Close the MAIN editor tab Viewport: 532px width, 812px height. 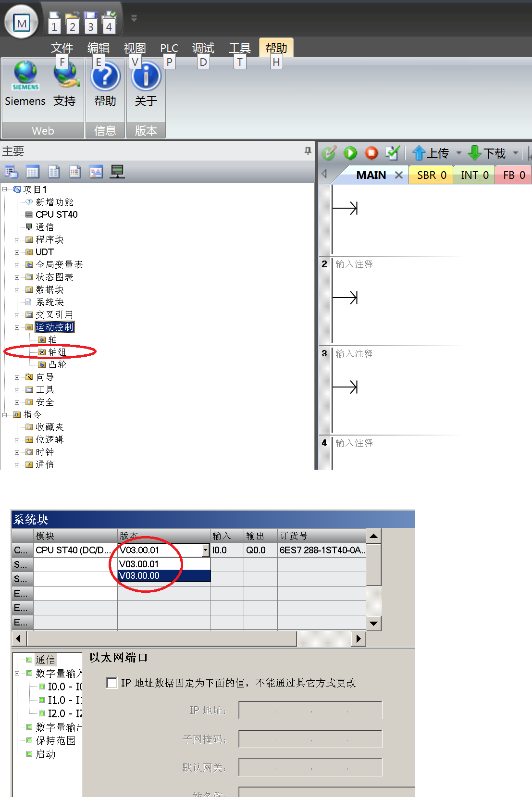tap(398, 175)
